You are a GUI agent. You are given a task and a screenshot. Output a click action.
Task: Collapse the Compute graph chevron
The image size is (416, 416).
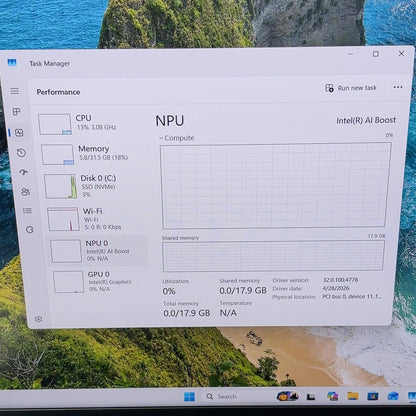[161, 138]
